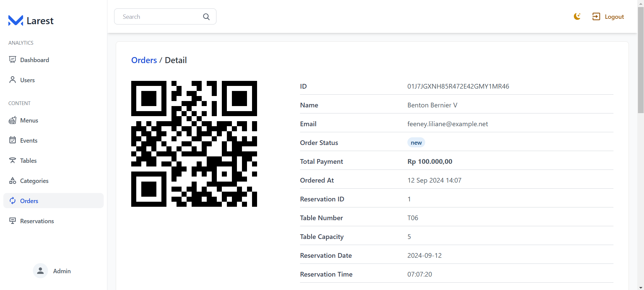644x290 pixels.
Task: Click the Logout text button
Action: point(614,17)
